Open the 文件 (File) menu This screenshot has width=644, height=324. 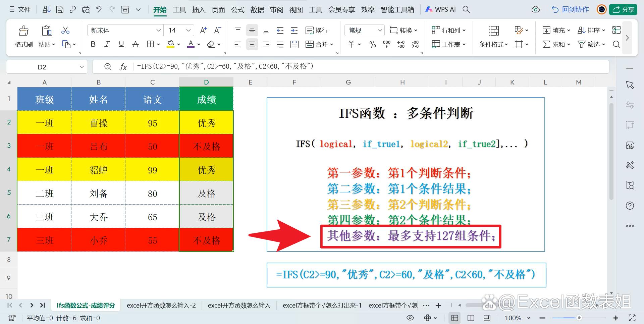coord(20,9)
